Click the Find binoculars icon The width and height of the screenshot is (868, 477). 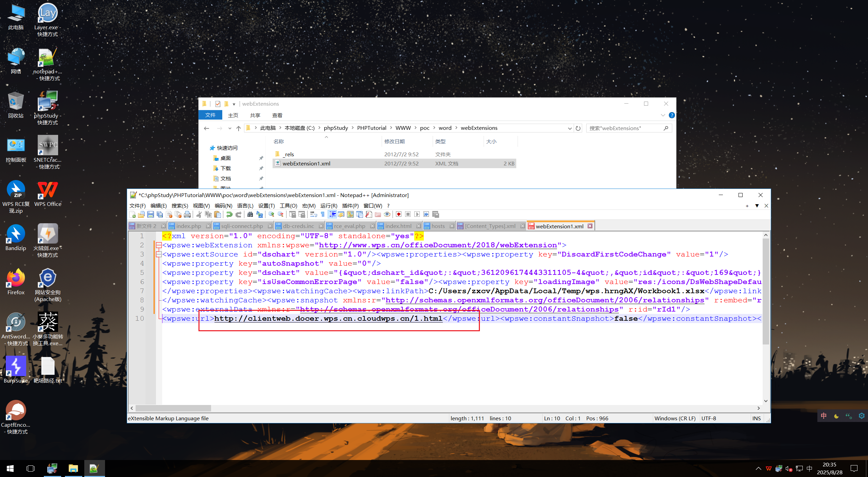(250, 214)
